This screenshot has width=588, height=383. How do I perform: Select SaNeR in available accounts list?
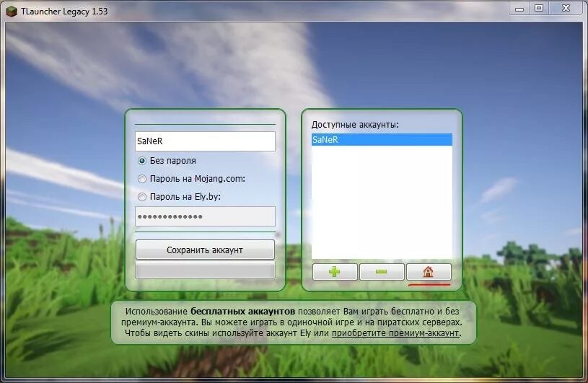pyautogui.click(x=382, y=140)
